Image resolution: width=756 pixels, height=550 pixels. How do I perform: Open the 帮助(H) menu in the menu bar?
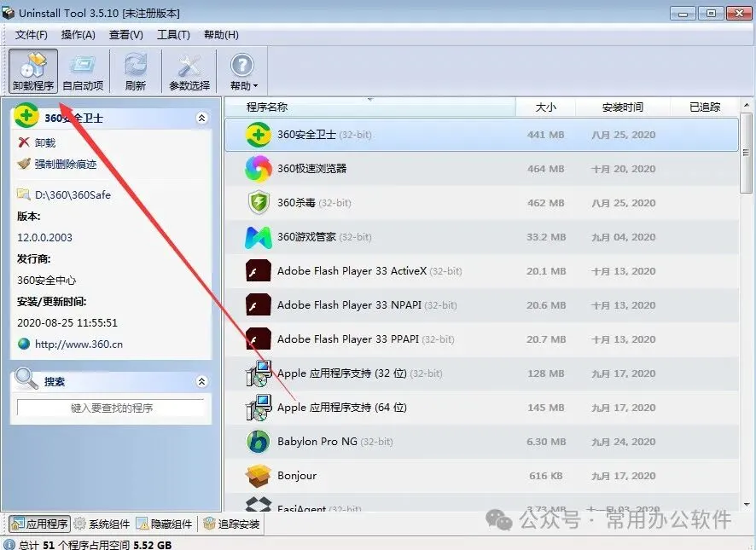pos(221,35)
